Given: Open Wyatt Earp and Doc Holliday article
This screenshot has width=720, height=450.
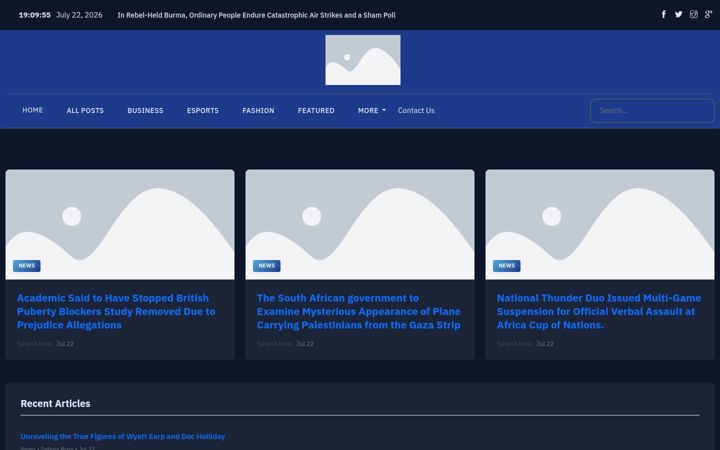Looking at the screenshot, I should click(x=123, y=436).
